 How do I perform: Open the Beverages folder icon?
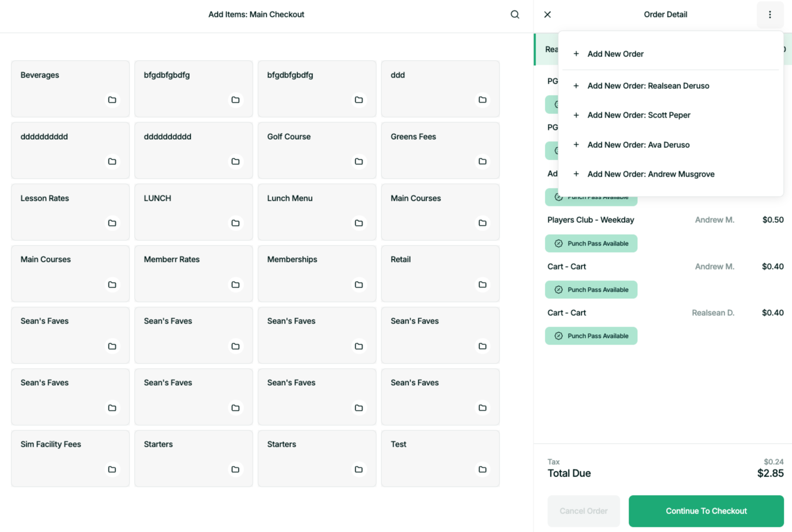coord(112,100)
